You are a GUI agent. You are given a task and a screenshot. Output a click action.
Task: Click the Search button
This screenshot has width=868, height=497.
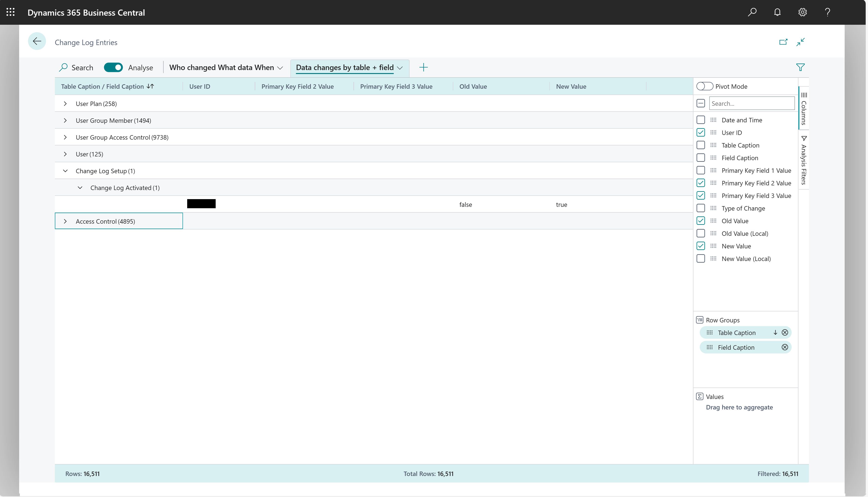pyautogui.click(x=76, y=67)
